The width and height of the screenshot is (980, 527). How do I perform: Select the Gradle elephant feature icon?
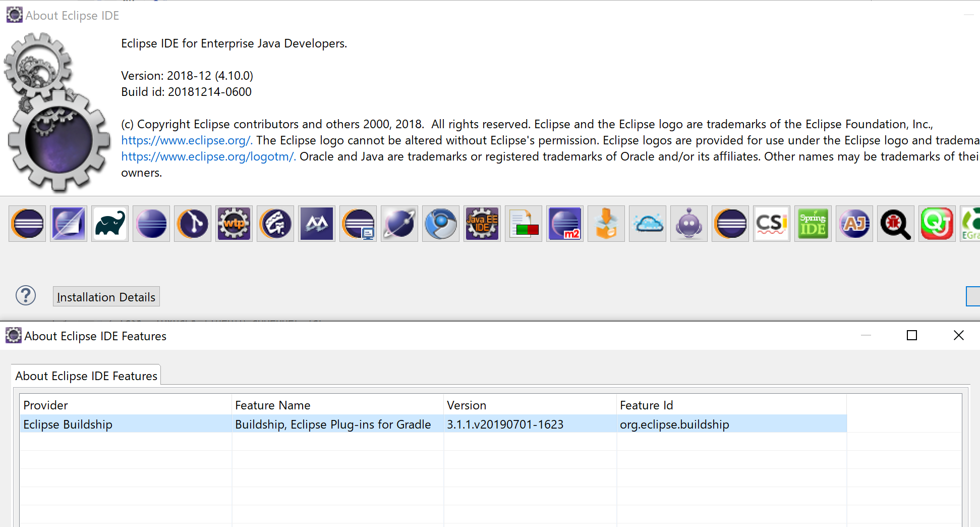click(x=110, y=224)
